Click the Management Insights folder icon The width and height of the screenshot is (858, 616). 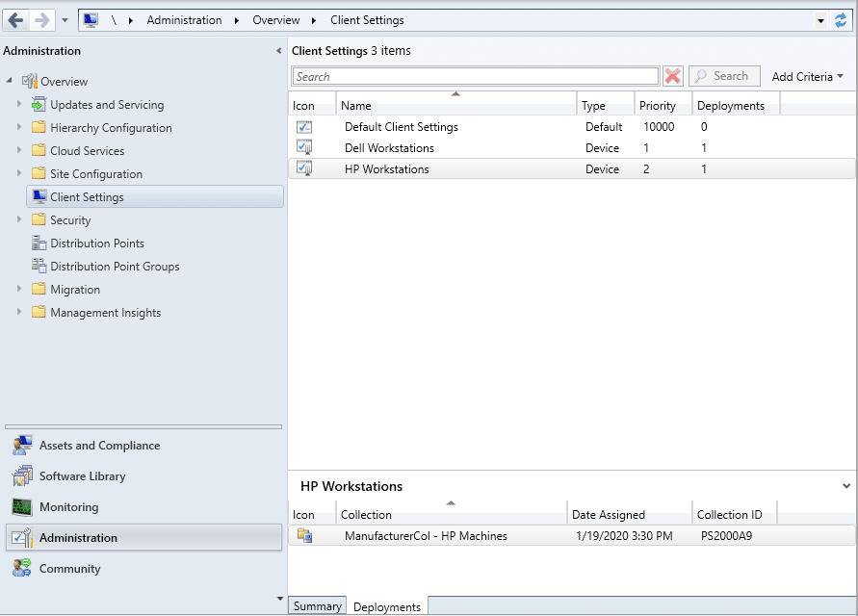(x=38, y=312)
